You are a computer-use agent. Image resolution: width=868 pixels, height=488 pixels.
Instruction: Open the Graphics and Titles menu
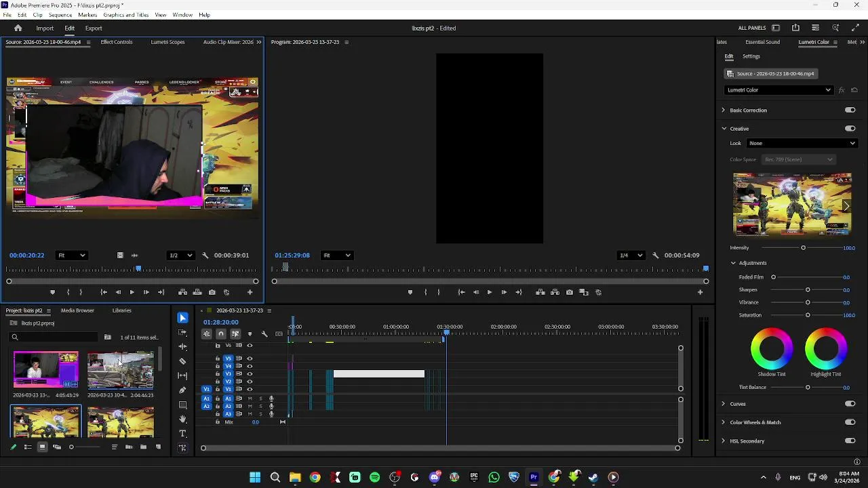(125, 14)
